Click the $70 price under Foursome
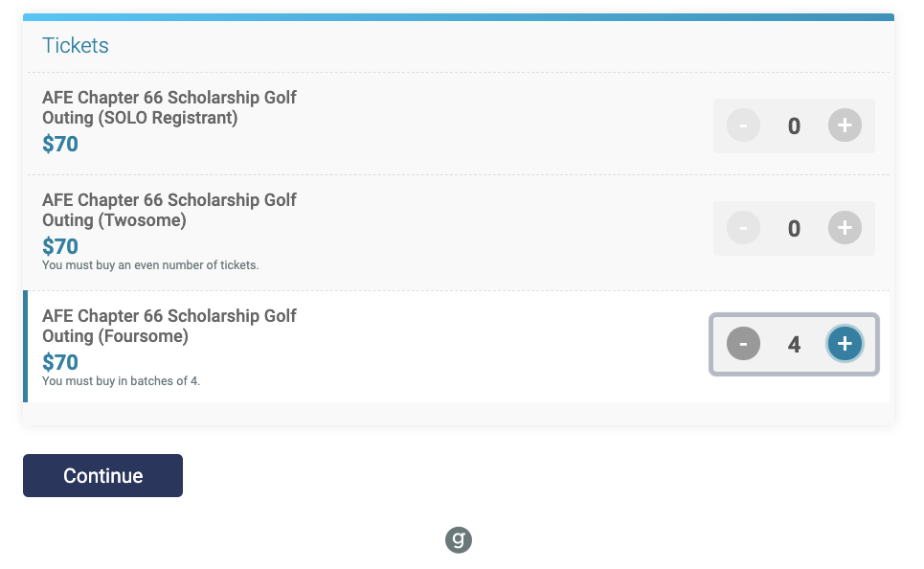The height and width of the screenshot is (569, 924). (60, 362)
